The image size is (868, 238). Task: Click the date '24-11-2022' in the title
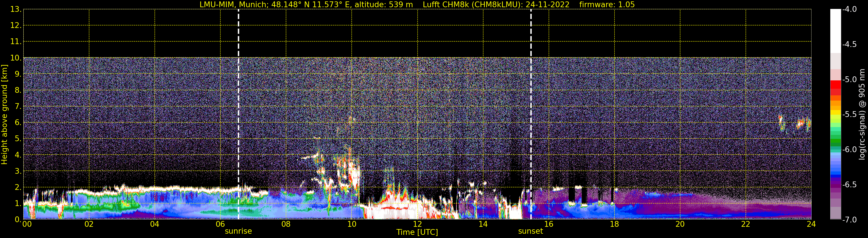point(548,5)
